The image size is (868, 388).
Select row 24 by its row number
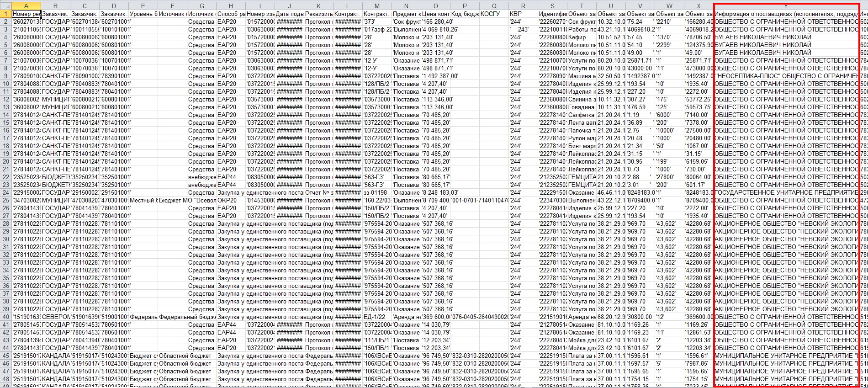click(x=5, y=192)
